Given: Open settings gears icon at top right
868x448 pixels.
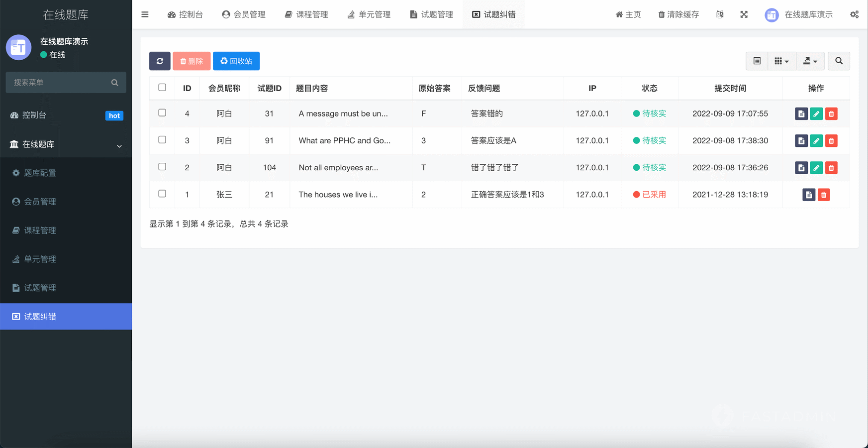Looking at the screenshot, I should tap(854, 14).
